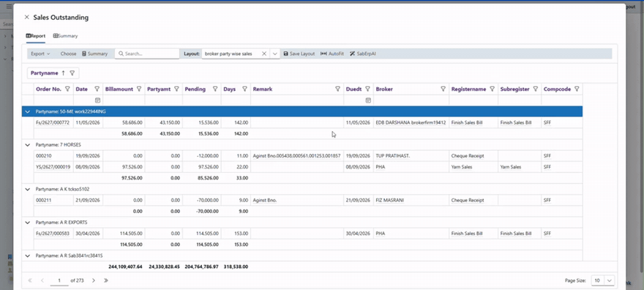Collapse the 7 HORSES party group
This screenshot has height=290, width=644.
[x=28, y=144]
